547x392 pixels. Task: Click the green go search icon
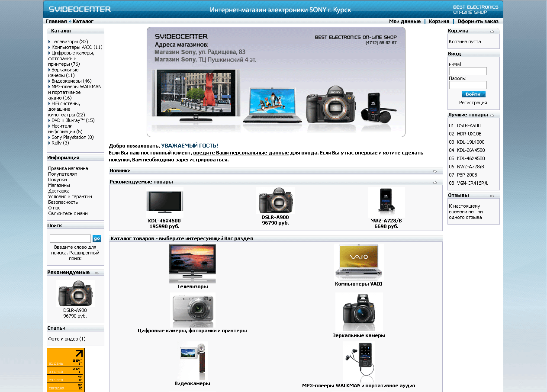click(97, 238)
